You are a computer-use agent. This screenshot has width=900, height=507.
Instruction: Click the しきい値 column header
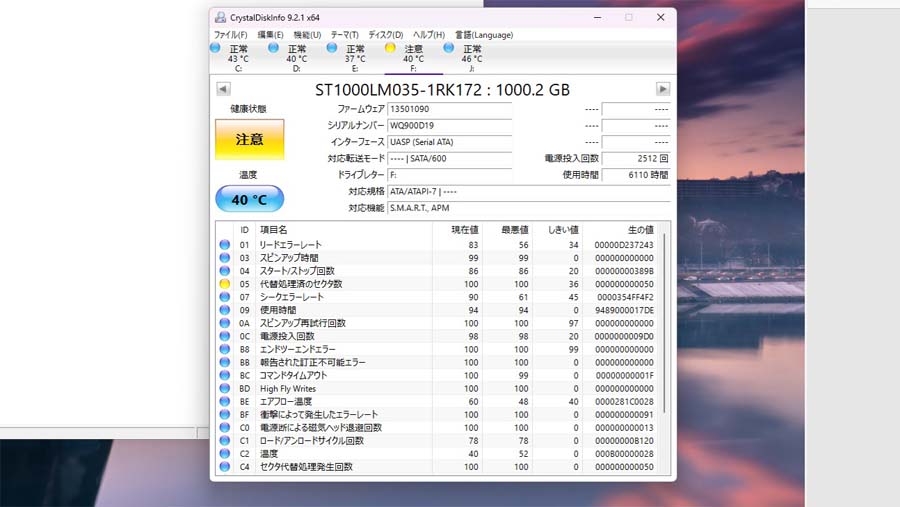coord(557,230)
